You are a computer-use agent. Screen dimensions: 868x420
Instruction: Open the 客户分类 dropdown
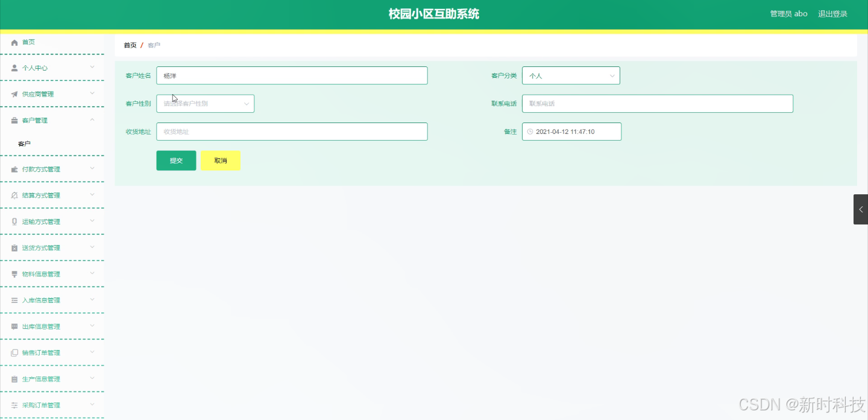point(570,75)
